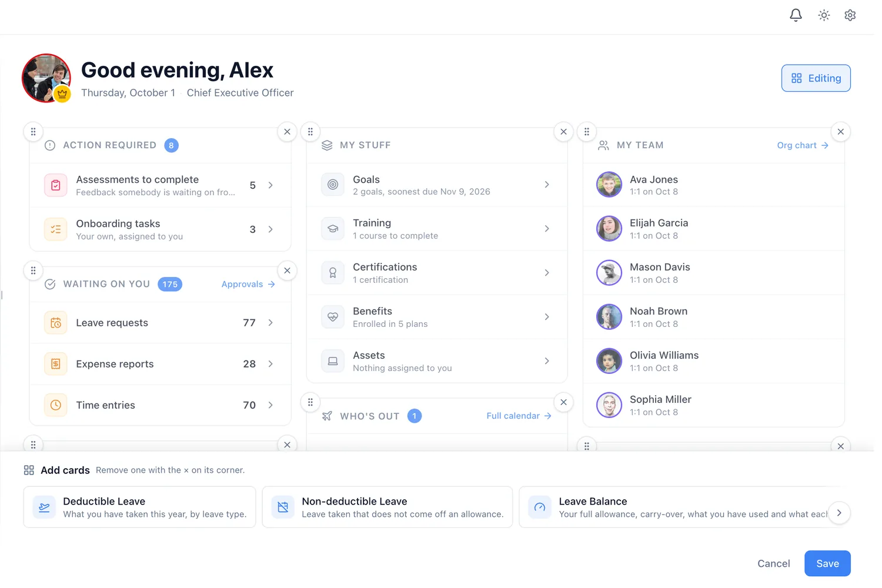The width and height of the screenshot is (882, 588).
Task: Click the Certifications ribbon icon
Action: coord(333,273)
